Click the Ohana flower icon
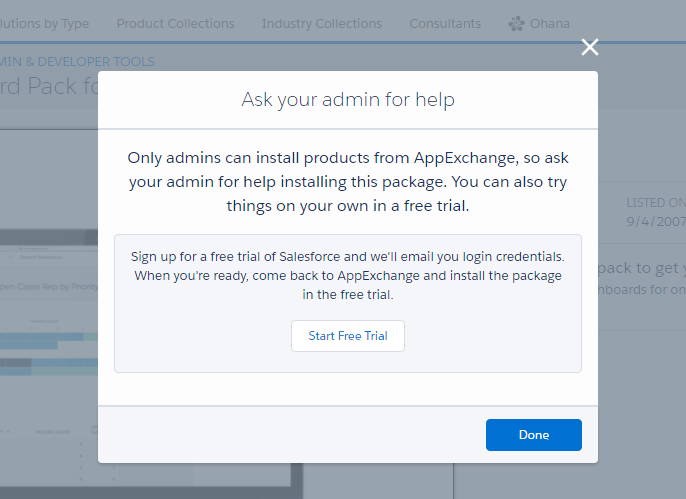 click(x=516, y=23)
